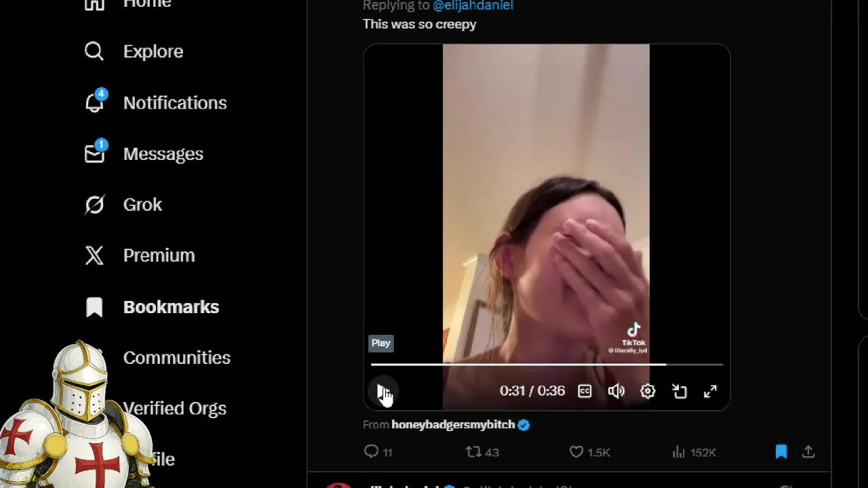Share the post via share icon
The width and height of the screenshot is (868, 488).
tap(808, 451)
